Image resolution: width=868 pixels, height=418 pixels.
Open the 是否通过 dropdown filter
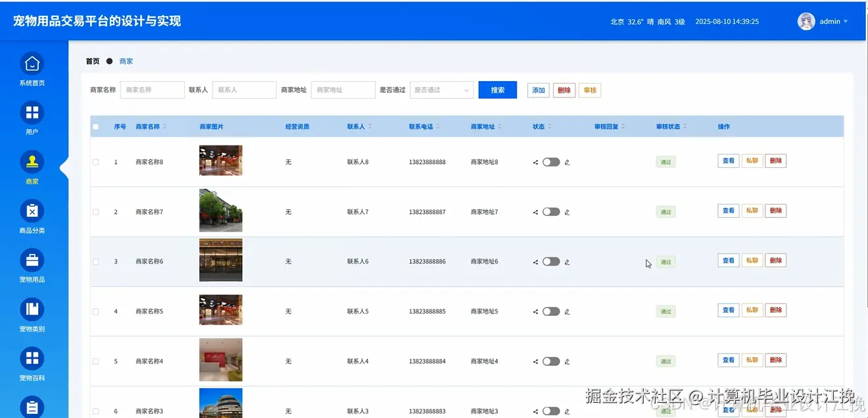coord(441,90)
